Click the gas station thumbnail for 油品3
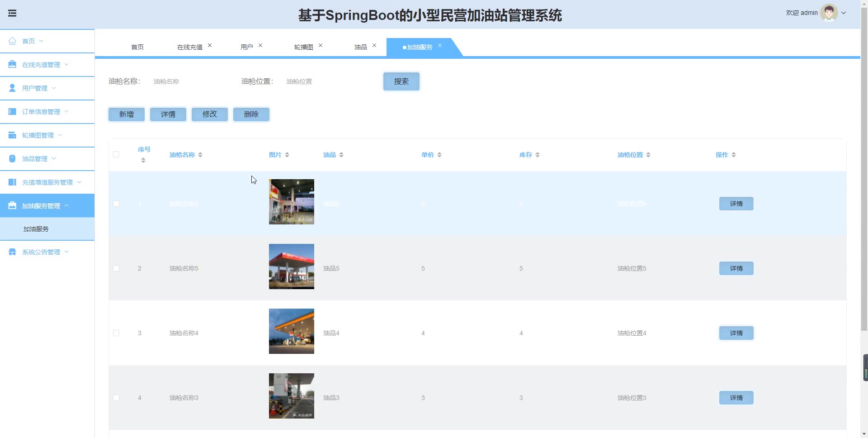Screen dimensions: 868x438 click(x=292, y=396)
